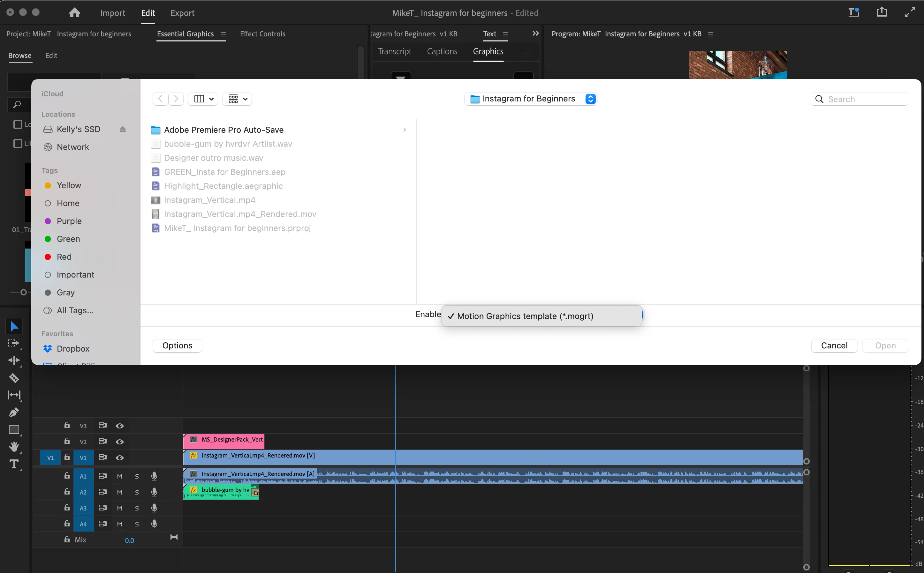Select the Razor tool in toolbar
924x573 pixels.
pos(14,377)
